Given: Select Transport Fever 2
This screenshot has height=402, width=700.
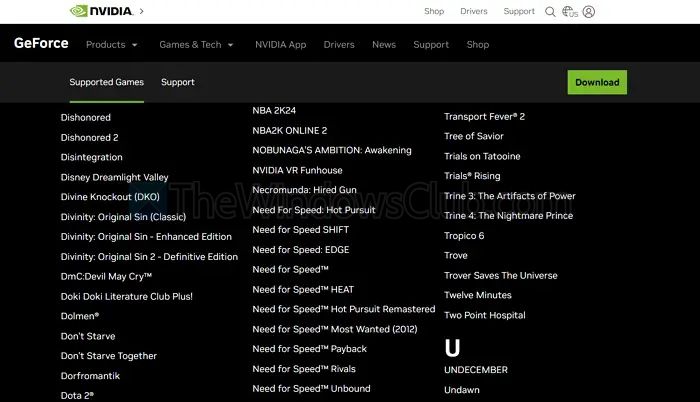Looking at the screenshot, I should click(x=484, y=117).
